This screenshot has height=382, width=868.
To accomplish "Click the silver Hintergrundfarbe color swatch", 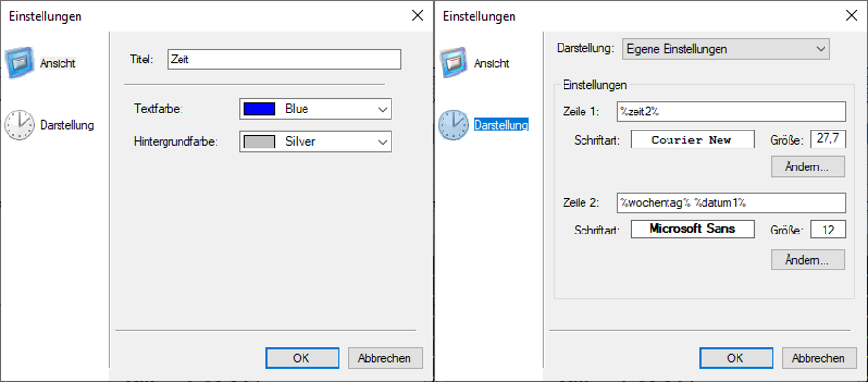I will tap(259, 142).
